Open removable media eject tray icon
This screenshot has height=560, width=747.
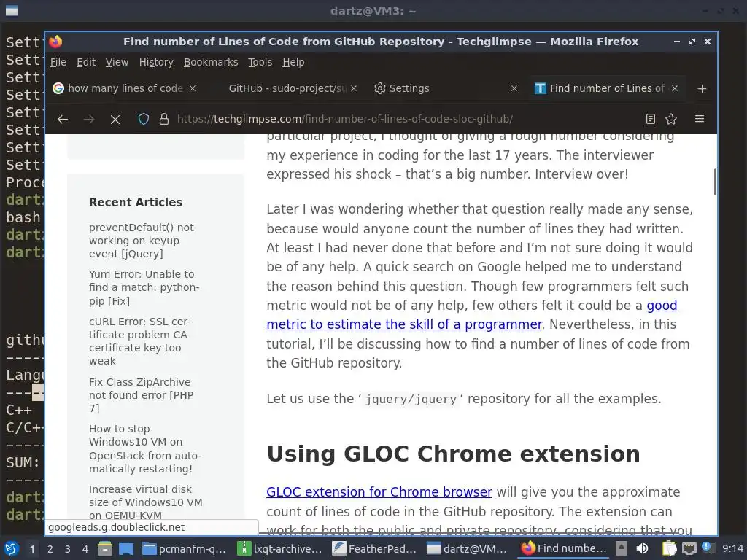click(x=622, y=548)
